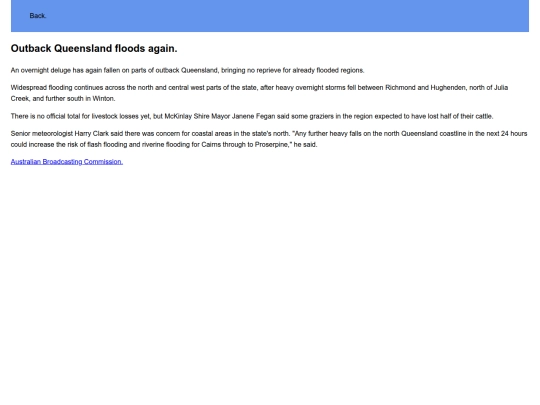Screen dimensions: 540x405
Task: Click the paragraph starting 'There is no official total'
Action: coord(252,116)
